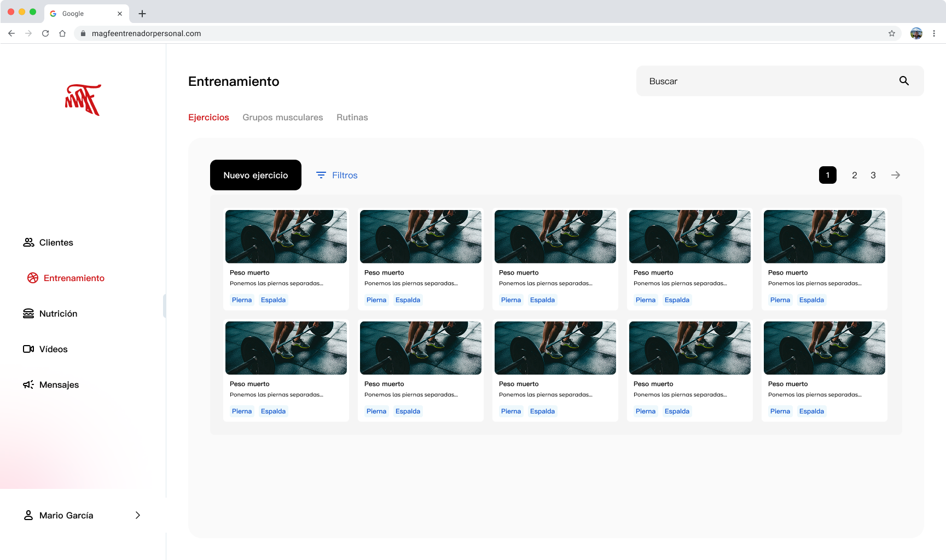Screen dimensions: 946x560
Task: Click the MAGFE red logo
Action: coord(83,100)
